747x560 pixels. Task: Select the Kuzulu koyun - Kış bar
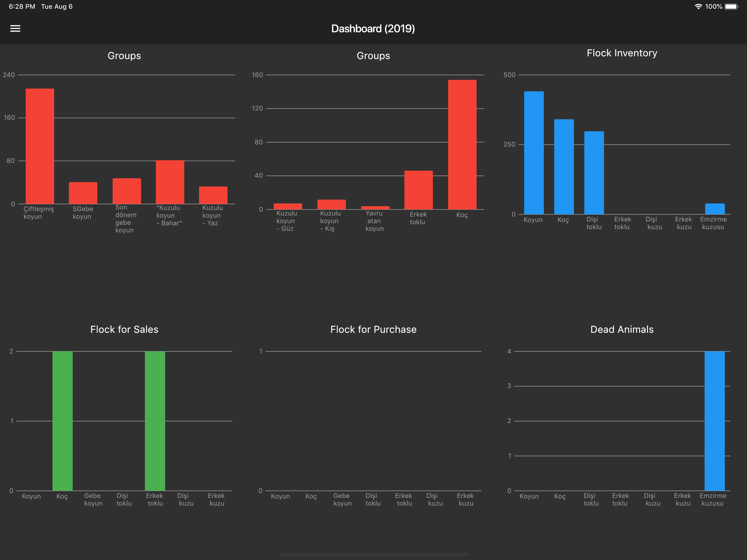click(x=332, y=204)
